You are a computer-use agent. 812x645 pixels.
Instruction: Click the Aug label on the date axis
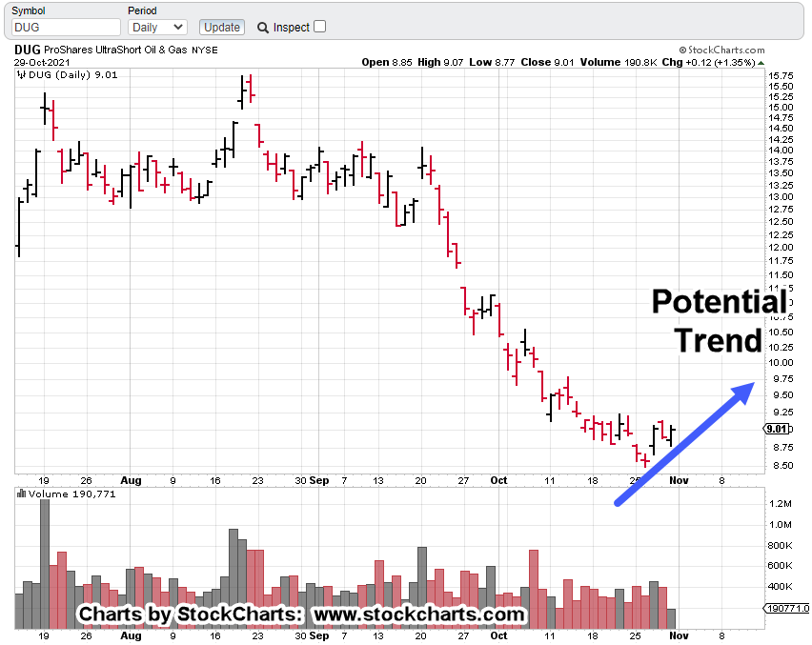[130, 481]
